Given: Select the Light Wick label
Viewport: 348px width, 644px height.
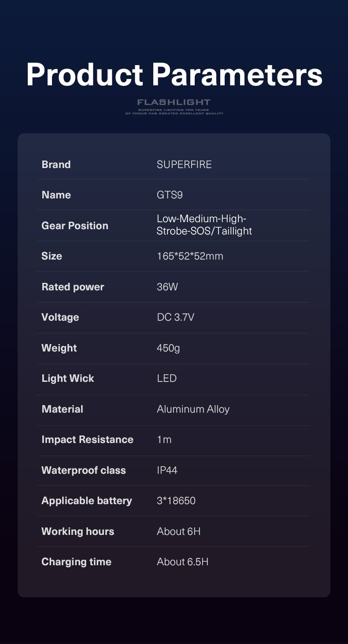Looking at the screenshot, I should pyautogui.click(x=68, y=378).
